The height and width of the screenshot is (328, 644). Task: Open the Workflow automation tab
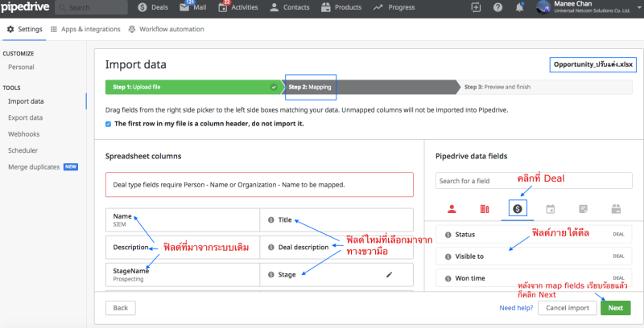tap(165, 29)
